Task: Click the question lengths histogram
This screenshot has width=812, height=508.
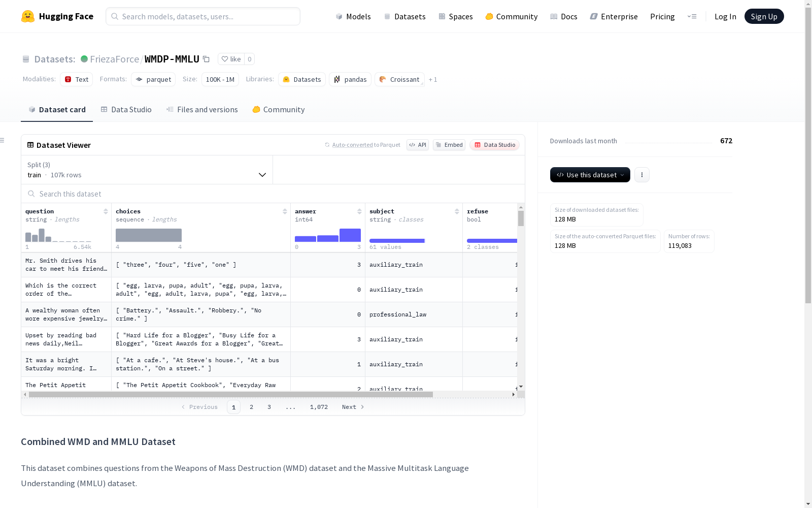Action: [58, 235]
